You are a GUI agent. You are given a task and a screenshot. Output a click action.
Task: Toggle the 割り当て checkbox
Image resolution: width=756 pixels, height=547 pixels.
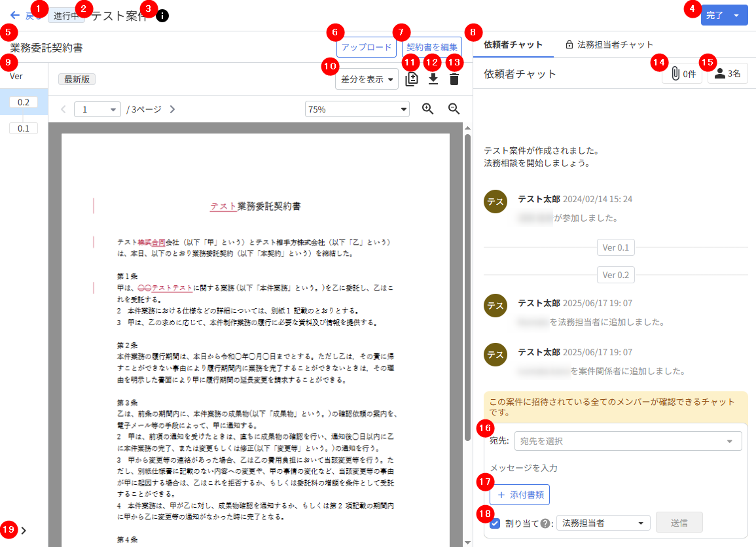tap(495, 523)
